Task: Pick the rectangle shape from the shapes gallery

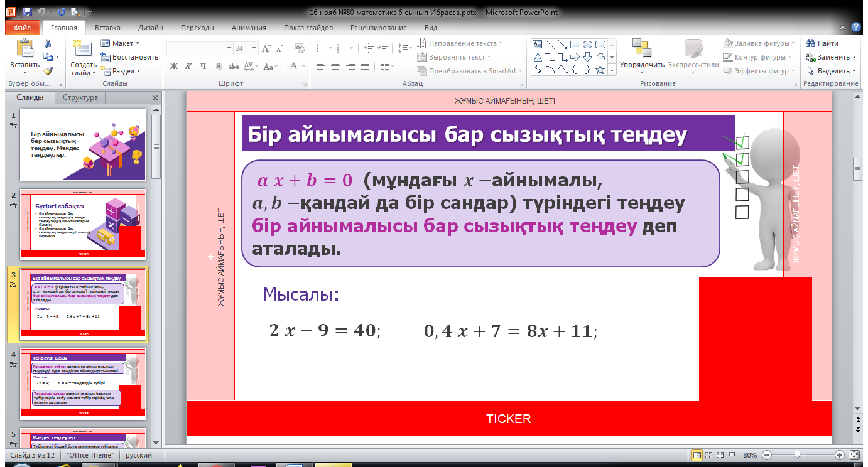Action: pyautogui.click(x=575, y=44)
